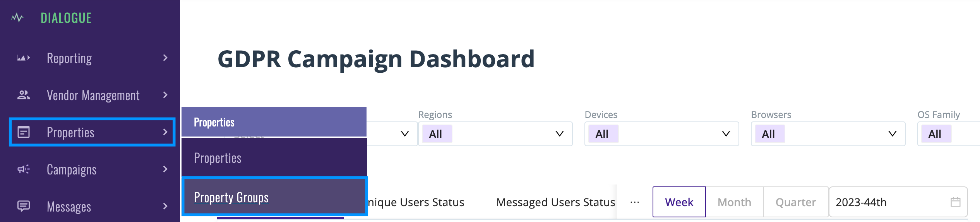Viewport: 980px width, 222px height.
Task: Select the Week period button
Action: tap(679, 202)
